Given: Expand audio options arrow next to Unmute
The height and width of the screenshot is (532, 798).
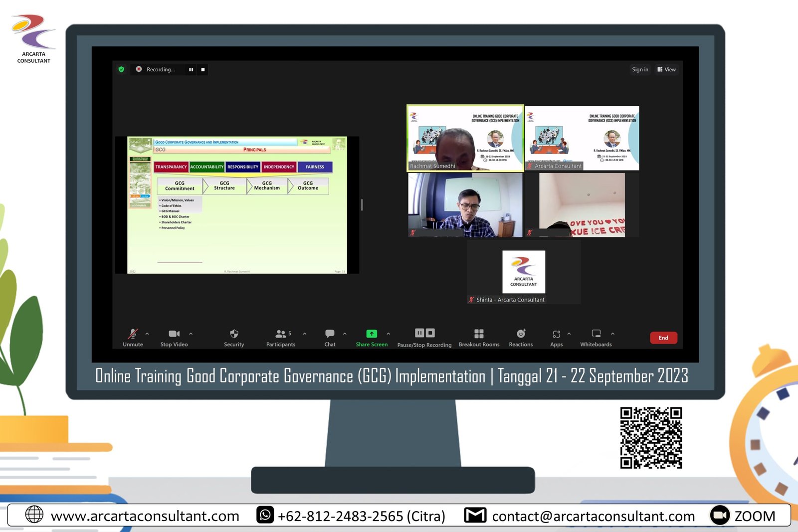Looking at the screenshot, I should click(x=147, y=334).
